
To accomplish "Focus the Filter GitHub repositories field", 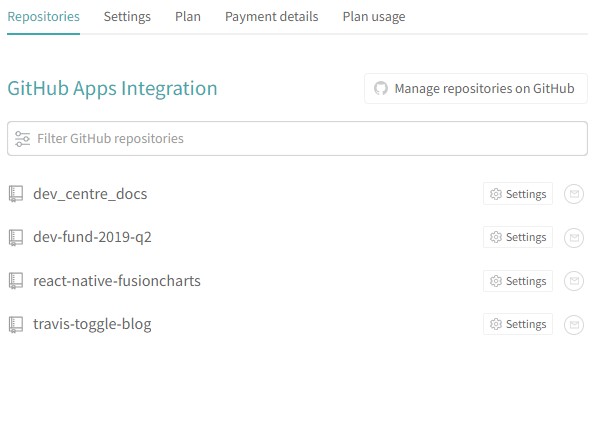I will coord(297,139).
